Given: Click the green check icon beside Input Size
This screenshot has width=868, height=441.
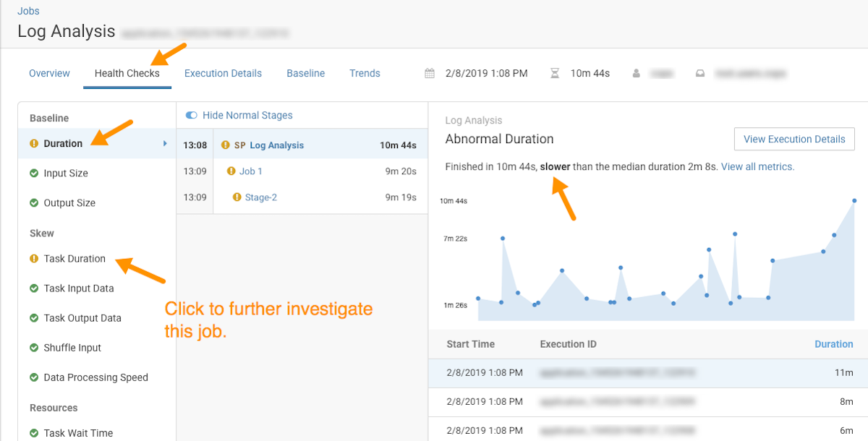Looking at the screenshot, I should 34,174.
